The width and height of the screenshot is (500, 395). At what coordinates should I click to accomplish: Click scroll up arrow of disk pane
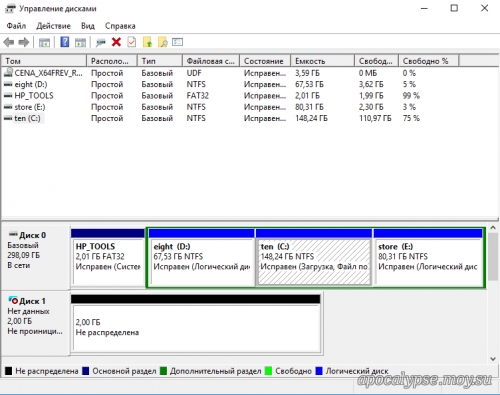pos(493,228)
